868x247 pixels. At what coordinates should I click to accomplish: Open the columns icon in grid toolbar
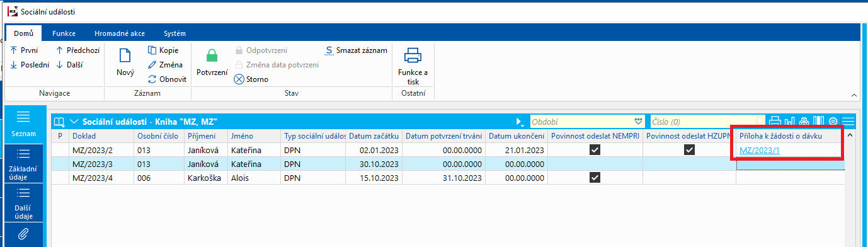pyautogui.click(x=818, y=121)
